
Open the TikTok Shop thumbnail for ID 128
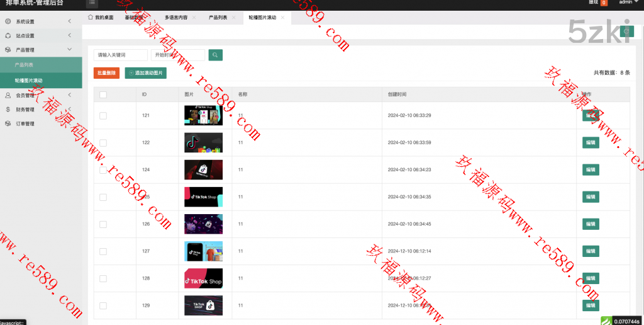pyautogui.click(x=203, y=278)
